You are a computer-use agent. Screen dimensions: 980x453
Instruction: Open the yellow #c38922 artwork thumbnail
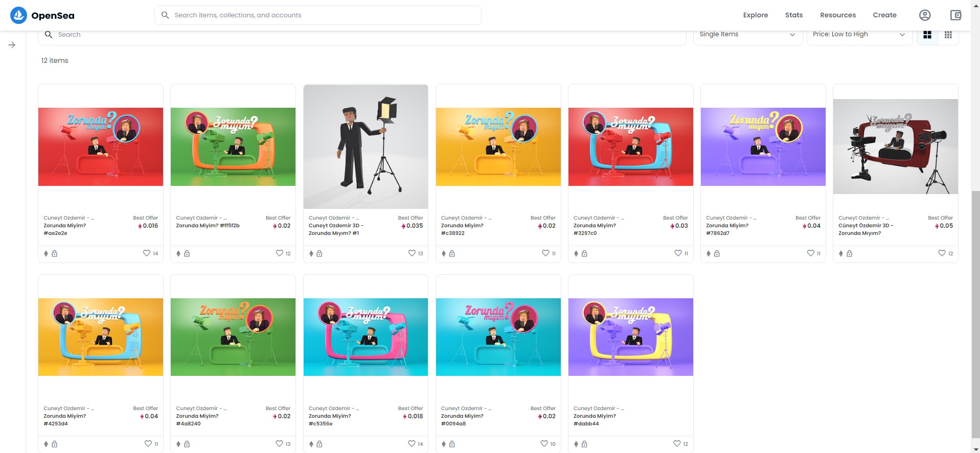(498, 147)
